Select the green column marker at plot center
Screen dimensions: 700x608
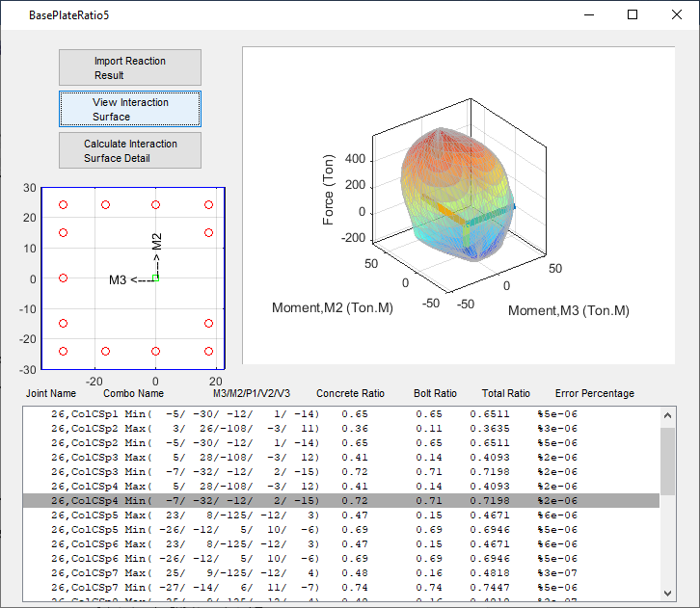pyautogui.click(x=155, y=278)
